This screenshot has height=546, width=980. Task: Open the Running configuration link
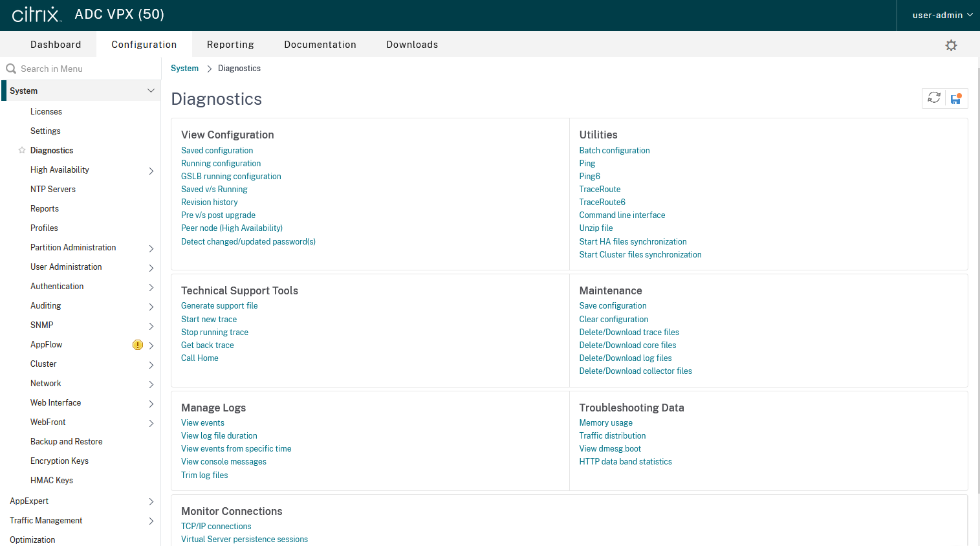click(x=221, y=164)
